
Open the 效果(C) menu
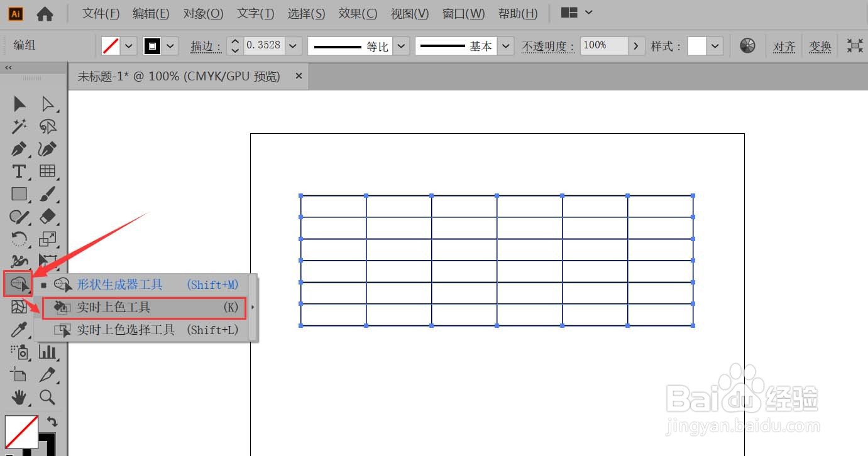tap(358, 13)
